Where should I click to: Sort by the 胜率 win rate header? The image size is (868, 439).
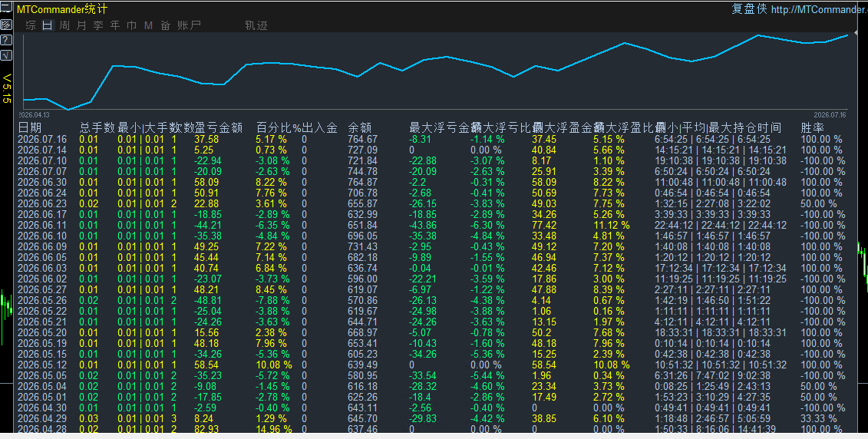[812, 128]
